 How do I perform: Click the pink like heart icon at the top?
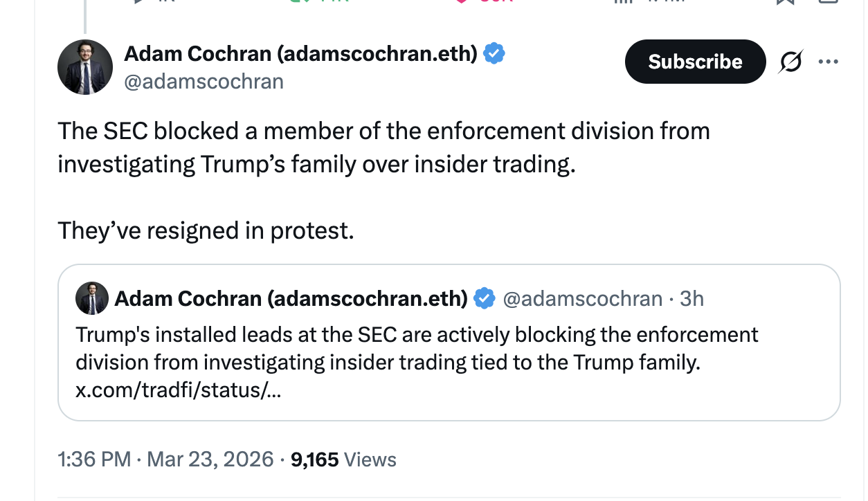(462, 1)
